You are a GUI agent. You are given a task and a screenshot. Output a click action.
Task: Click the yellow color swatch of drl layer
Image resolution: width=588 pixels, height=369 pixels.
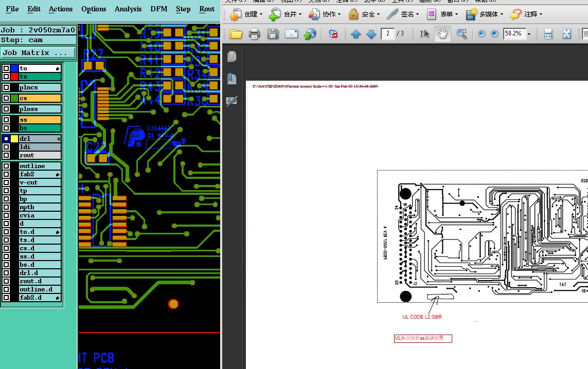coord(14,139)
